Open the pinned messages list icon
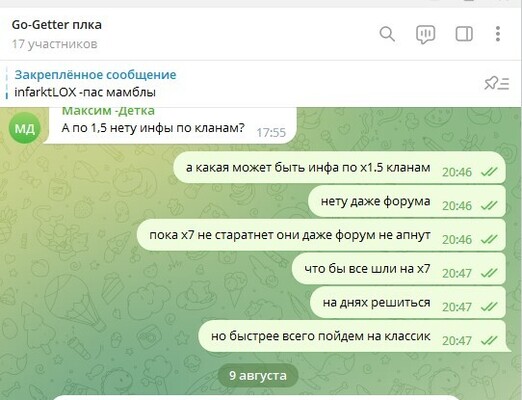Viewport: 522px width, 400px height. [497, 83]
